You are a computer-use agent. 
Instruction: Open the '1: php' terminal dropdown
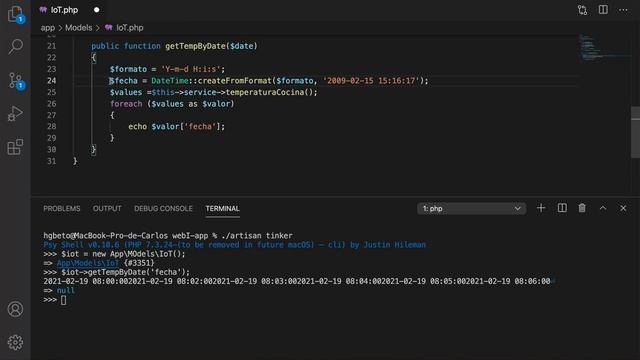point(471,209)
